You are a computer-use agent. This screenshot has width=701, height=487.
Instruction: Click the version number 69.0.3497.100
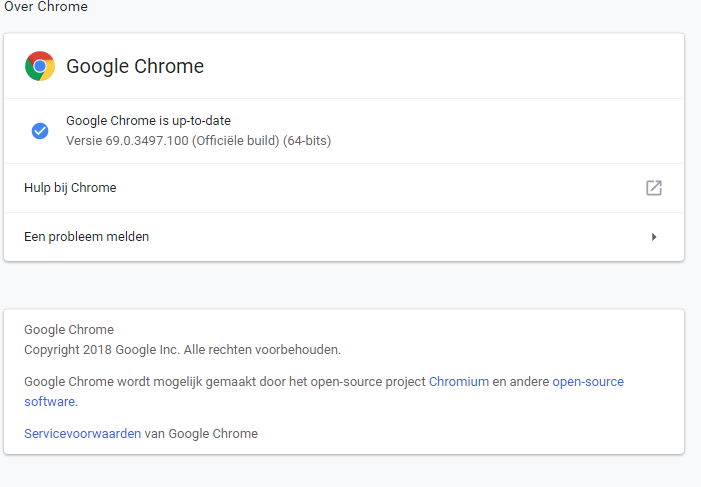tap(147, 141)
